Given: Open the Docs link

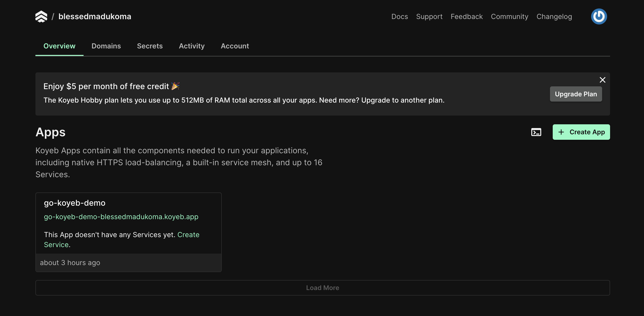Looking at the screenshot, I should point(400,16).
